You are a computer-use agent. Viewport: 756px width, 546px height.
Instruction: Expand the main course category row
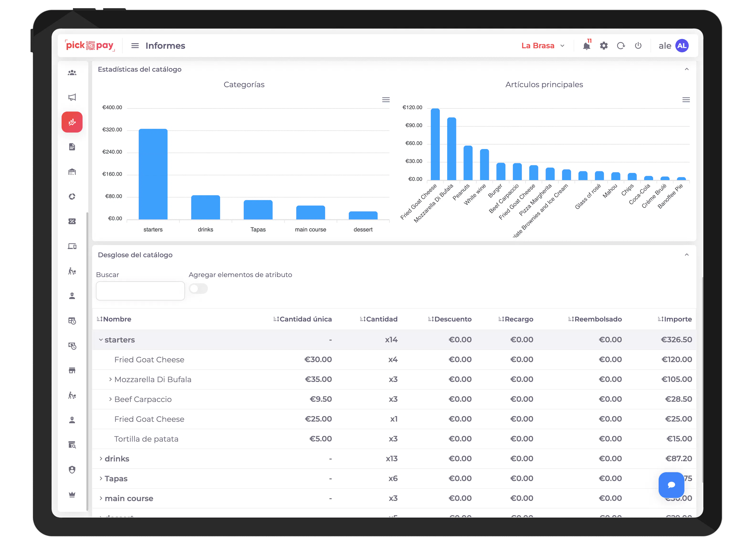coord(101,498)
